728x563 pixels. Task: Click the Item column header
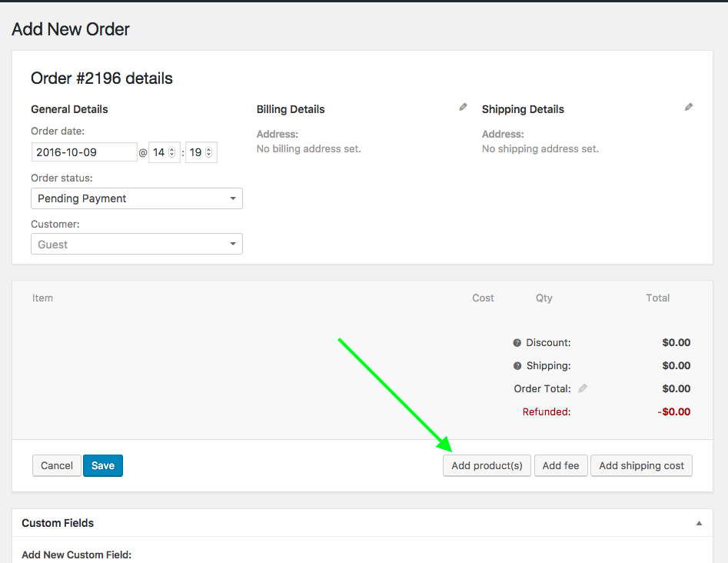tap(43, 298)
